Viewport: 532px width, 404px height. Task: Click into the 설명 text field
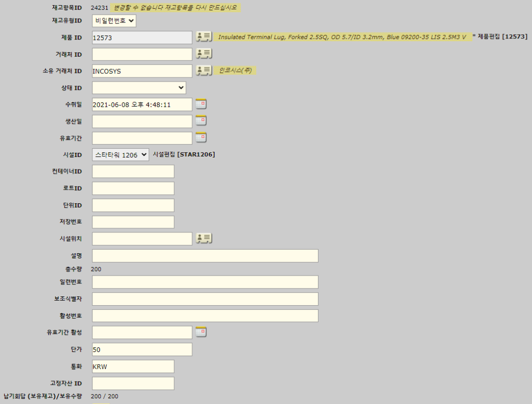[x=205, y=256]
